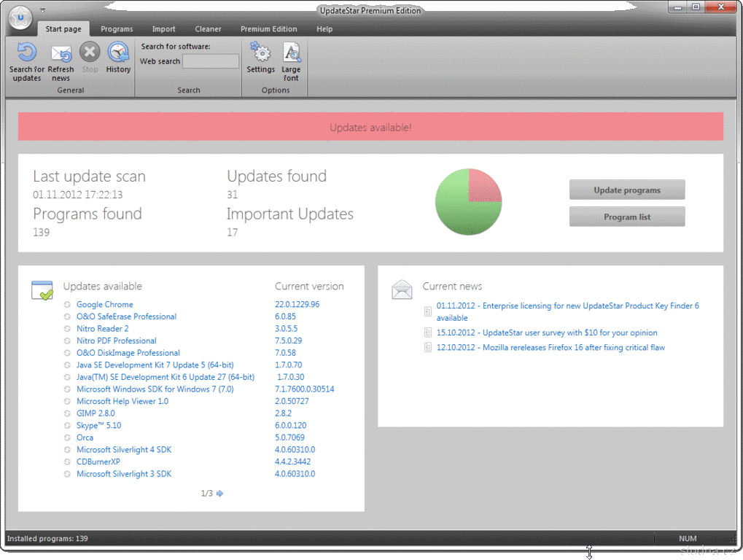The width and height of the screenshot is (743, 560).
Task: Toggle the Large font icon
Action: (x=291, y=53)
